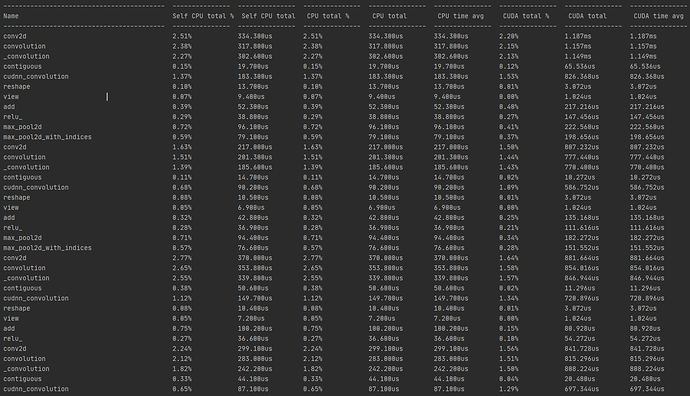Select 826.368us in the CUDA time avg column

click(647, 77)
